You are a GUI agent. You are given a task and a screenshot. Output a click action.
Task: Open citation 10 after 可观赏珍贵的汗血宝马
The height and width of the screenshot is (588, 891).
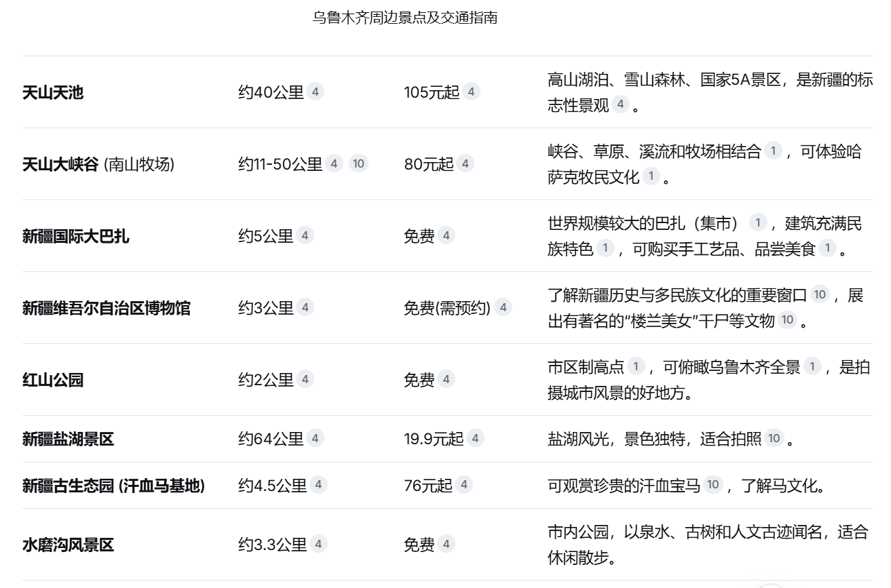[x=713, y=485]
